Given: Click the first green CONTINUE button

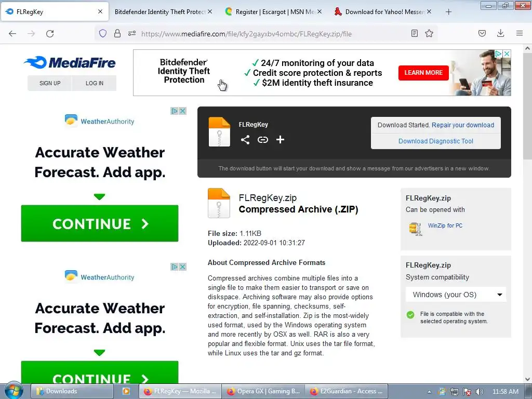Looking at the screenshot, I should click(100, 223).
